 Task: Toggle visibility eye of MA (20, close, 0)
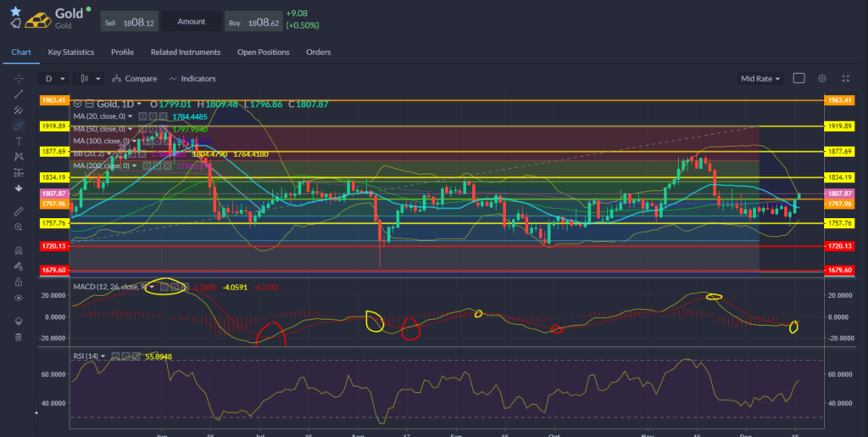tap(142, 116)
